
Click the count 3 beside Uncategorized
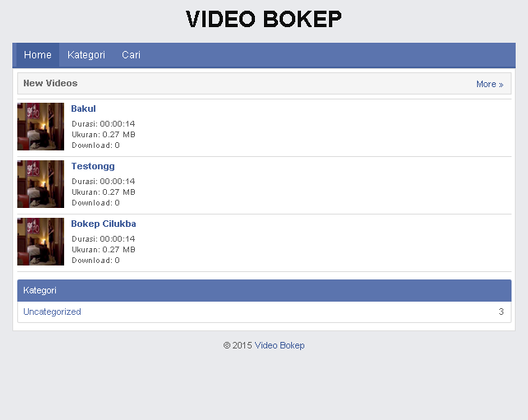tap(501, 312)
